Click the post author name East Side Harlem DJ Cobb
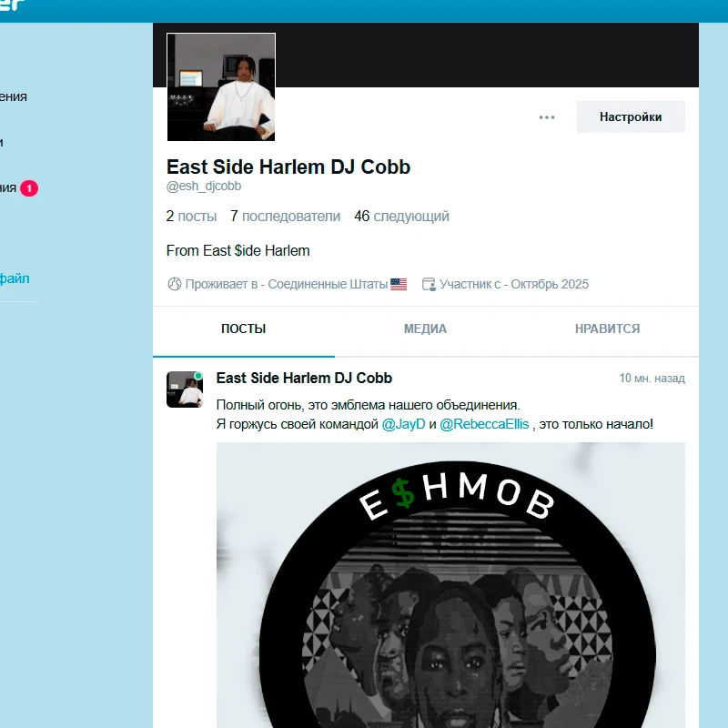Image resolution: width=728 pixels, height=728 pixels. pyautogui.click(x=304, y=379)
